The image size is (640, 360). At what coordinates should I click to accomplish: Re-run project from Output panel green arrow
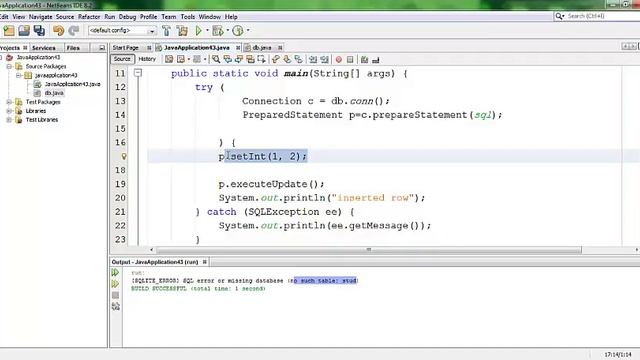(x=116, y=272)
